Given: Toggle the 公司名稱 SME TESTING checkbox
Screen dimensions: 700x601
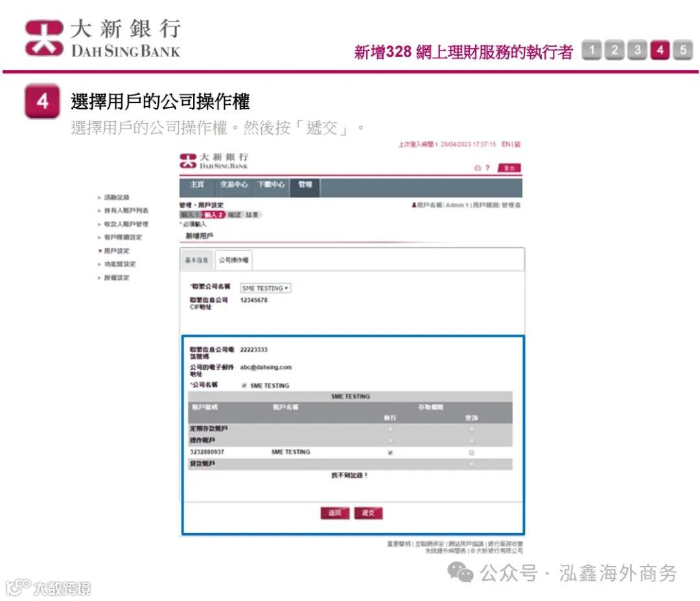Looking at the screenshot, I should click(x=244, y=385).
